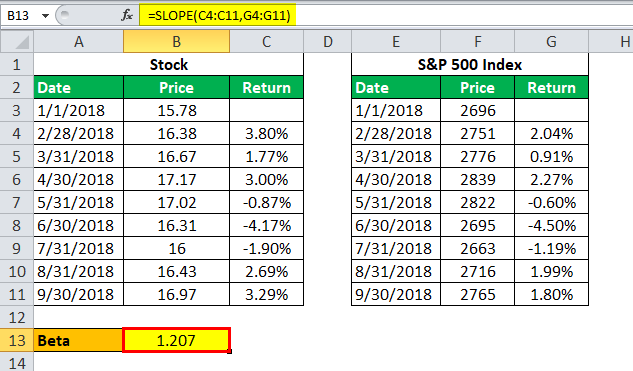Select cell with return -0.87%

click(266, 202)
